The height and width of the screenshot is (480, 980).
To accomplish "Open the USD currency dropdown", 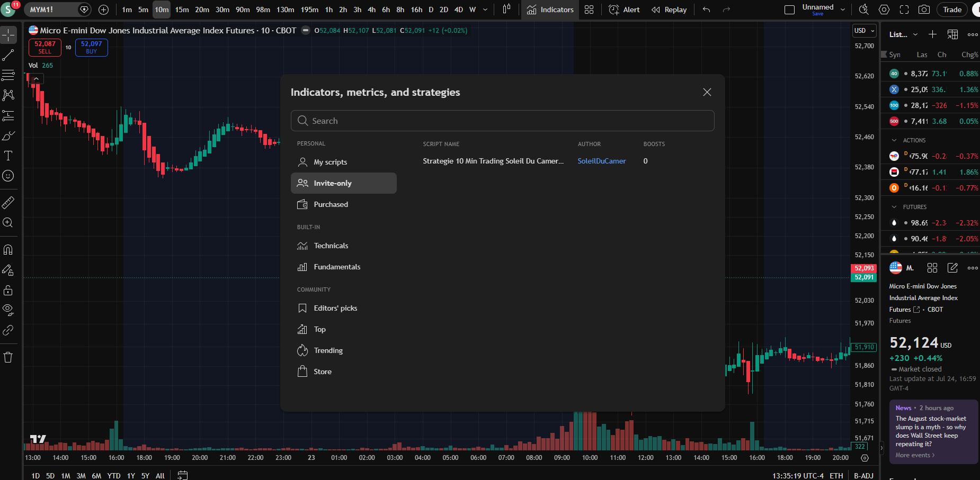I will pos(864,31).
